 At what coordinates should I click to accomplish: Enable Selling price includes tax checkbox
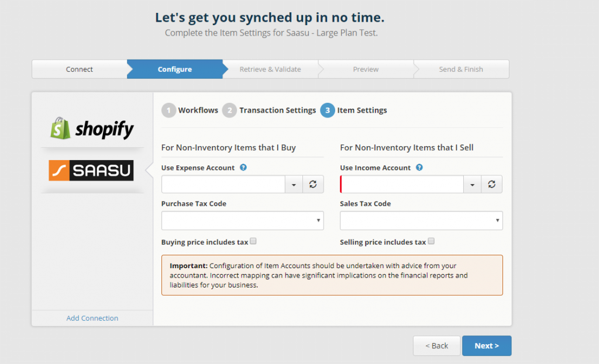pyautogui.click(x=431, y=241)
